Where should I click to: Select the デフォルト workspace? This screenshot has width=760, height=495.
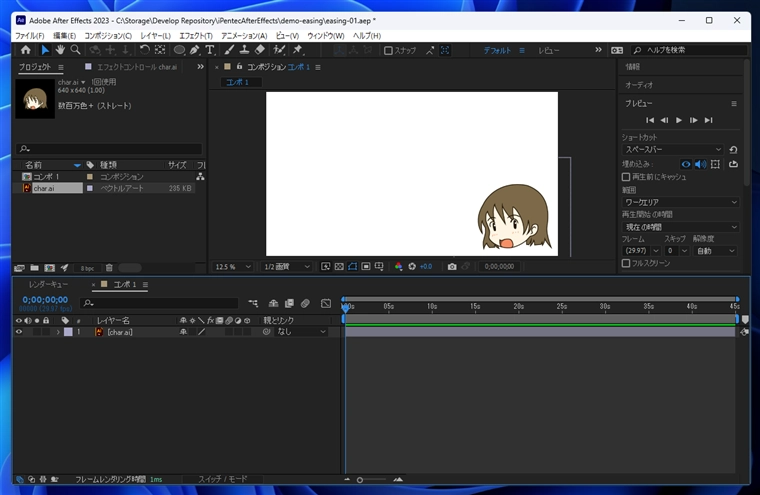497,50
